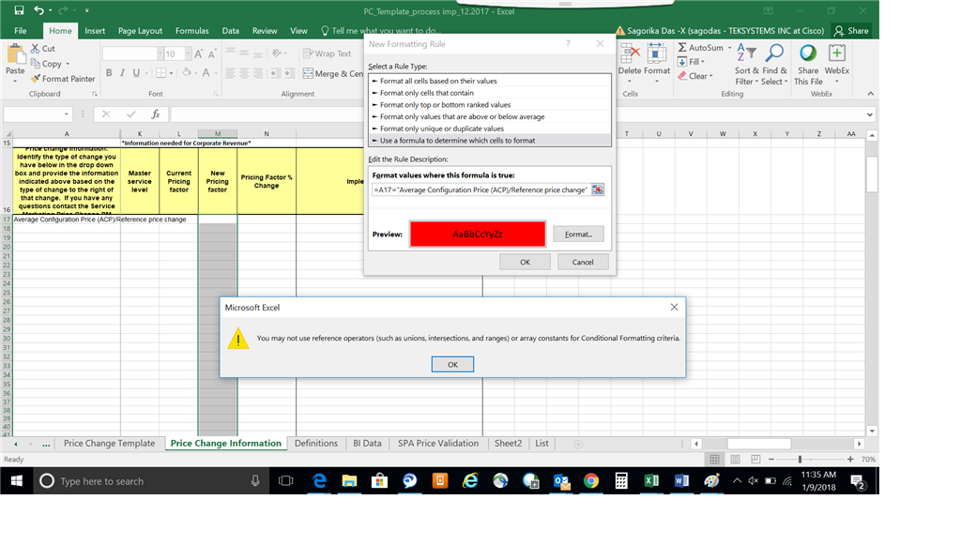Toggle Italic formatting
The width and height of the screenshot is (961, 560).
coord(122,73)
